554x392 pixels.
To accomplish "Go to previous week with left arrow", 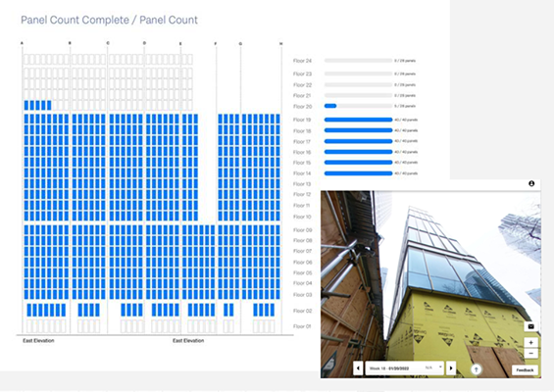I will pyautogui.click(x=358, y=368).
